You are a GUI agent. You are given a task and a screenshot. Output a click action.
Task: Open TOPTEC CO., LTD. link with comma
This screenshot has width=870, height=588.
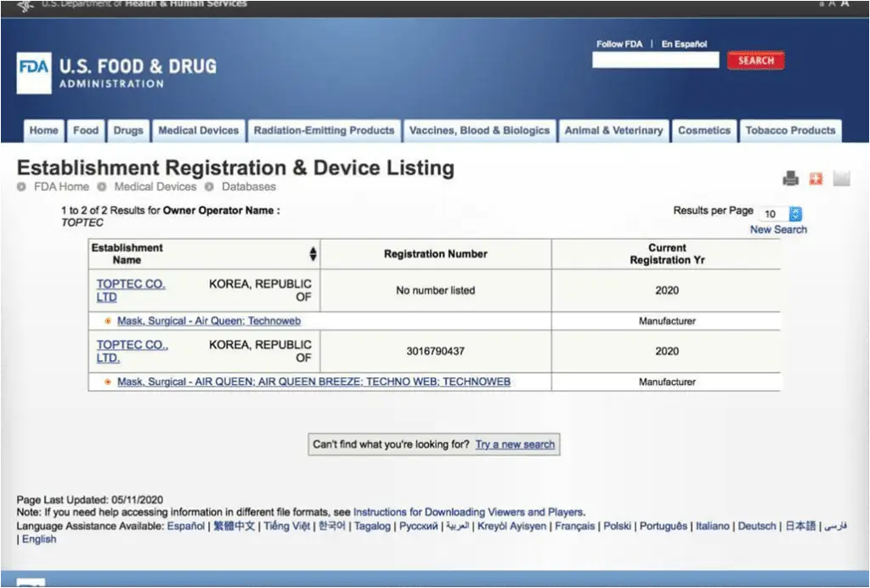point(132,352)
